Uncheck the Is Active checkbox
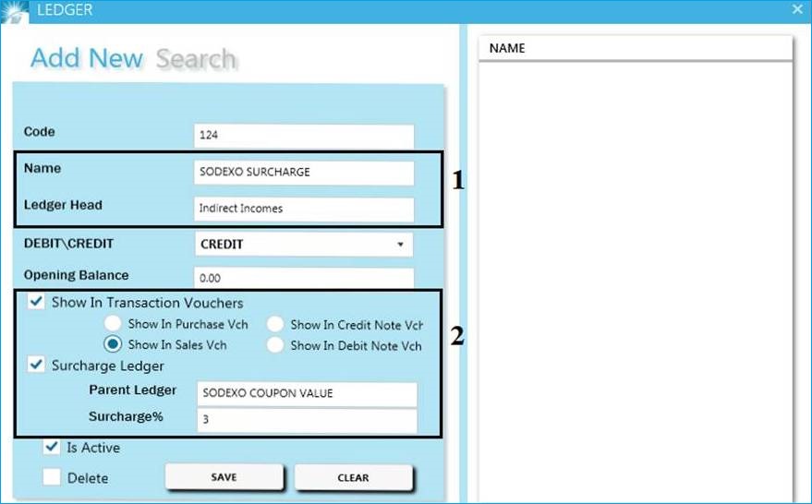The image size is (812, 504). (x=51, y=447)
